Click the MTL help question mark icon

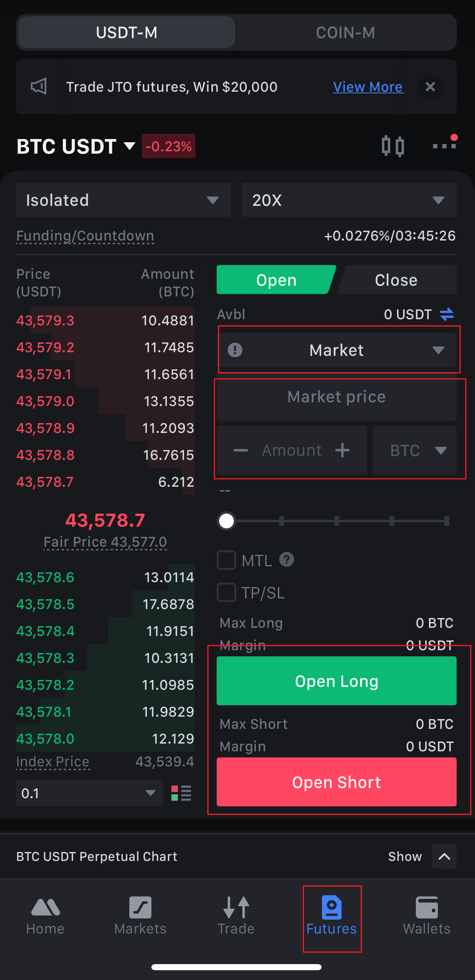point(286,560)
